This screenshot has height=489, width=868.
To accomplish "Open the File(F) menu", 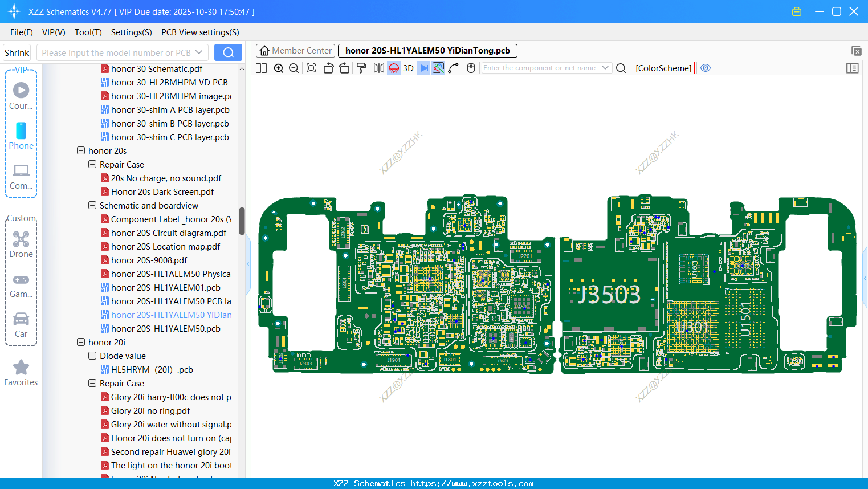I will tap(22, 32).
